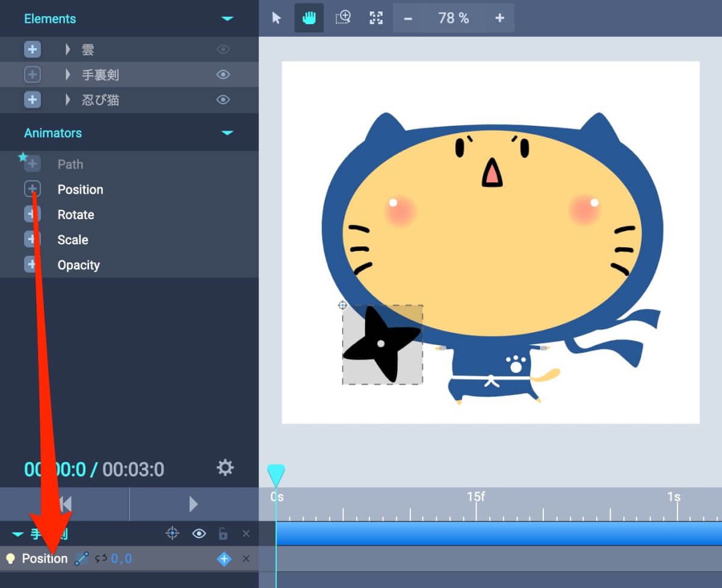Viewport: 722px width, 588px height.
Task: Delete the Position animator row
Action: point(246,559)
